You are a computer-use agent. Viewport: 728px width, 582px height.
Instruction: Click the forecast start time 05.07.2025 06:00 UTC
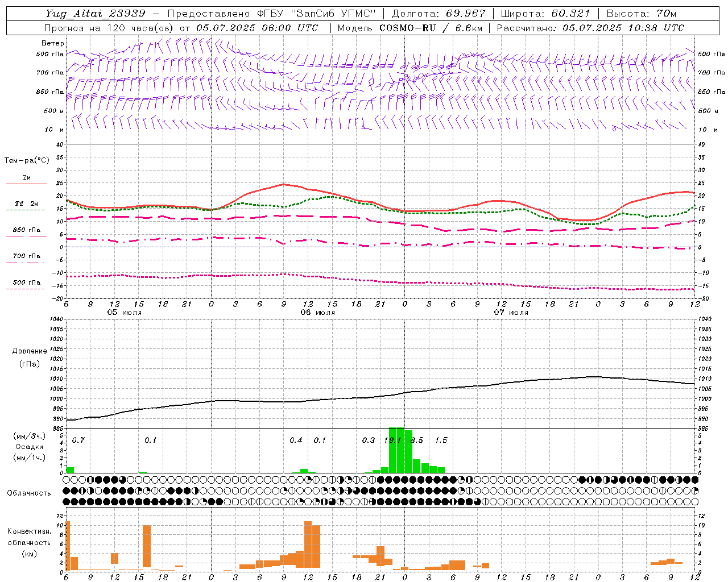pos(257,28)
